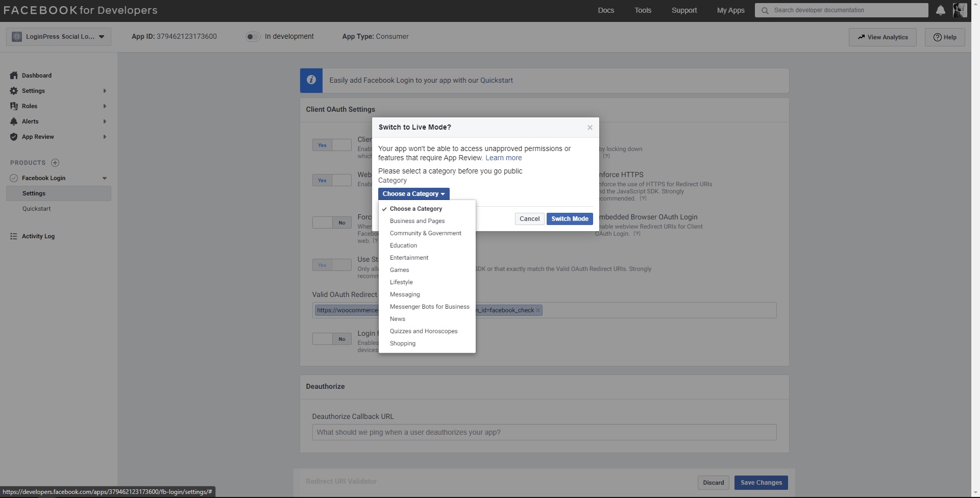Click the Alerts bell icon in sidebar
980x498 pixels.
pos(14,121)
